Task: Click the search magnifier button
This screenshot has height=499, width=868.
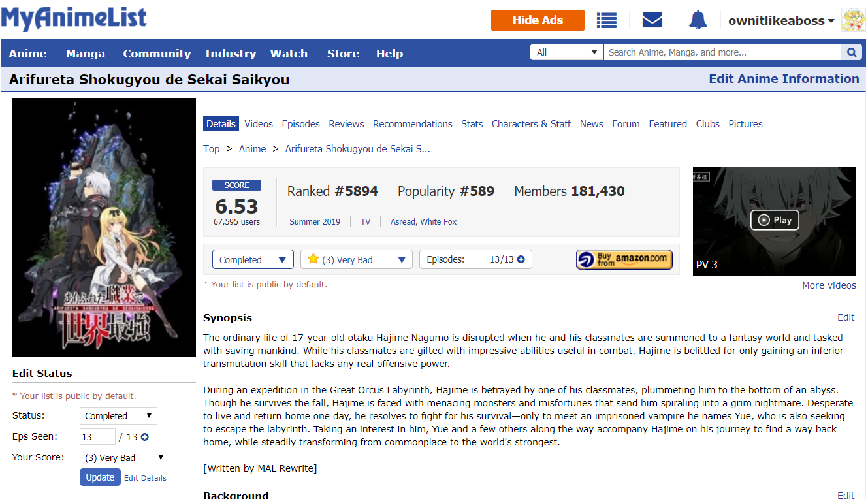Action: tap(851, 52)
